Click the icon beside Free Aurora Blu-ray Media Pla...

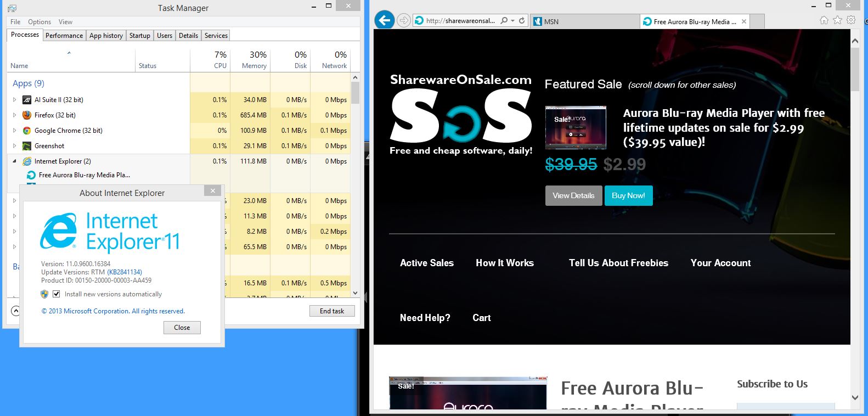[x=31, y=175]
